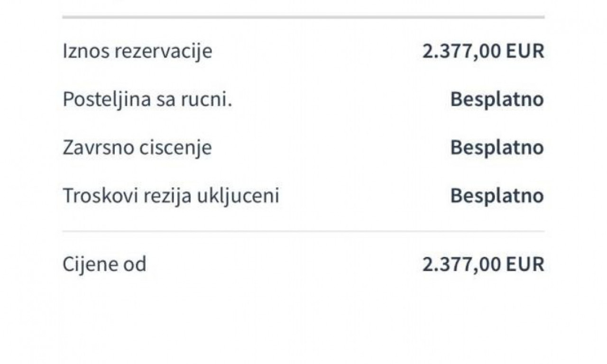Click the divider line above Iznos rezervacije
607x364 pixels.
[303, 17]
